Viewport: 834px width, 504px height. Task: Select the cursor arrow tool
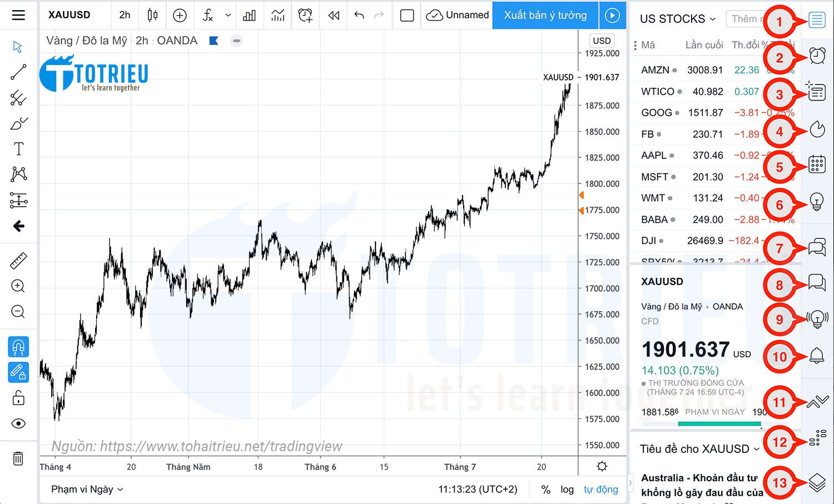18,47
